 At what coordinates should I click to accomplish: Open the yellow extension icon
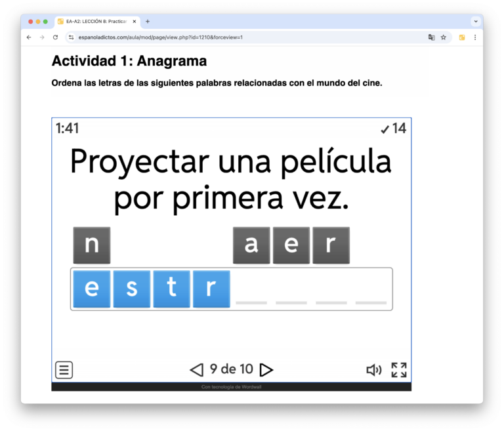462,37
